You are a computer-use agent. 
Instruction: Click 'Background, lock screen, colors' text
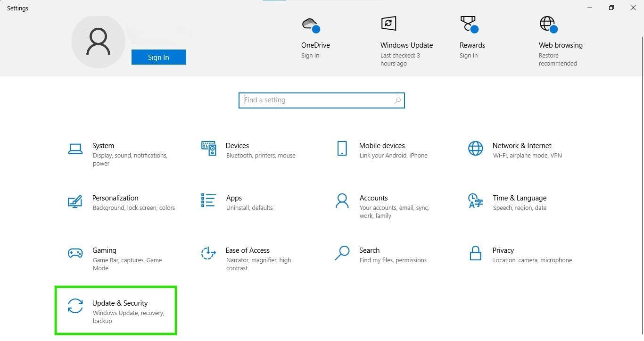(134, 208)
